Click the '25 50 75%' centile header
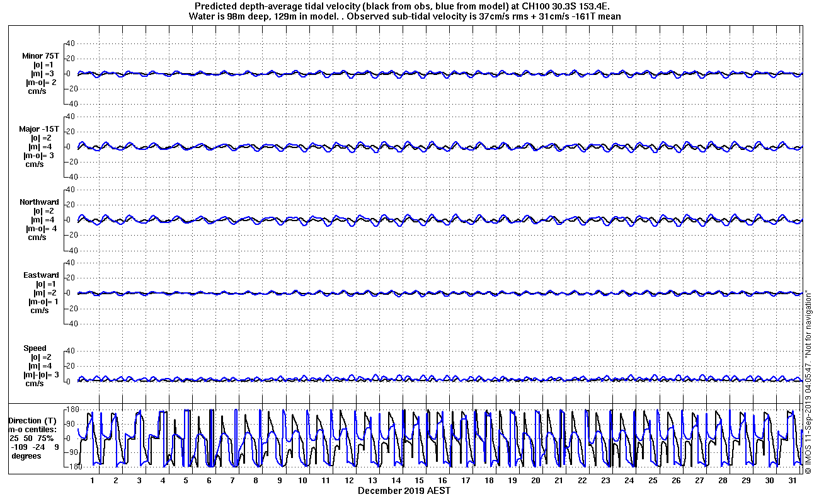This screenshot has width=819, height=504. 33,438
